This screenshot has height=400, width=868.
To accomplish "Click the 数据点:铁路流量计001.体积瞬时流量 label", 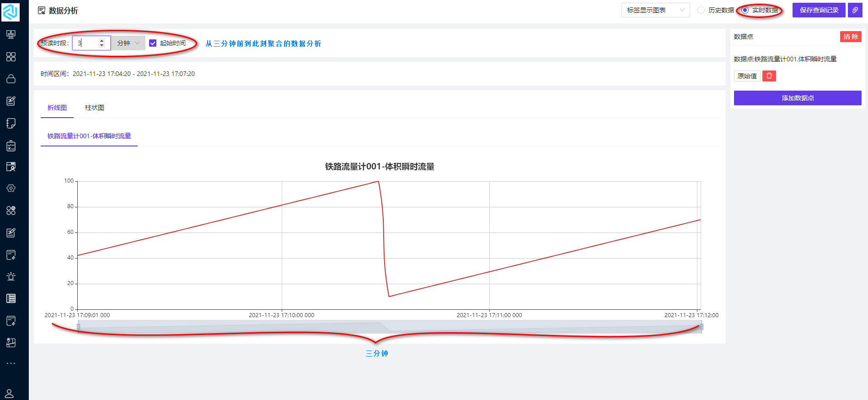I will tap(785, 59).
